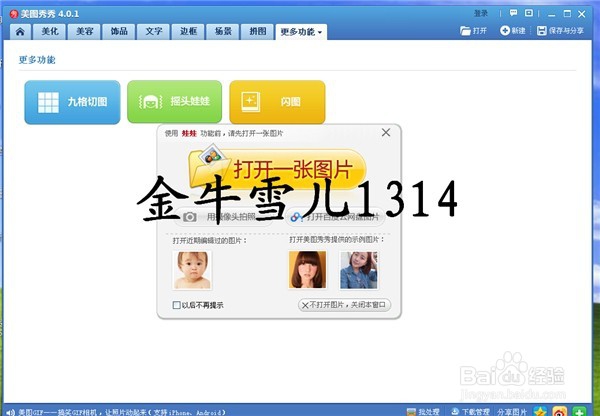Click the speaker announcement icon in status bar
This screenshot has width=600, height=416.
11,412
